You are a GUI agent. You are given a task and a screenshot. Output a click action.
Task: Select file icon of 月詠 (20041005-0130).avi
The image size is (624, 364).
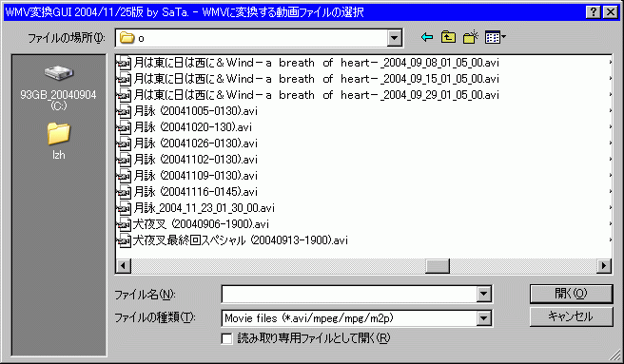point(124,111)
